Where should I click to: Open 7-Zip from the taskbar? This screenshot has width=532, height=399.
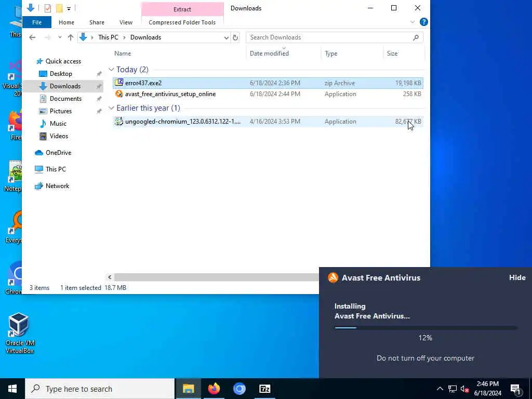(264, 389)
